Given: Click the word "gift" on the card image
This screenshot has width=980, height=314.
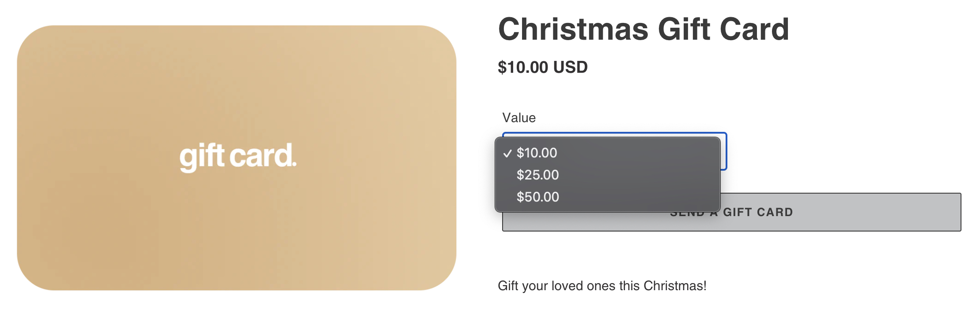Looking at the screenshot, I should [202, 157].
